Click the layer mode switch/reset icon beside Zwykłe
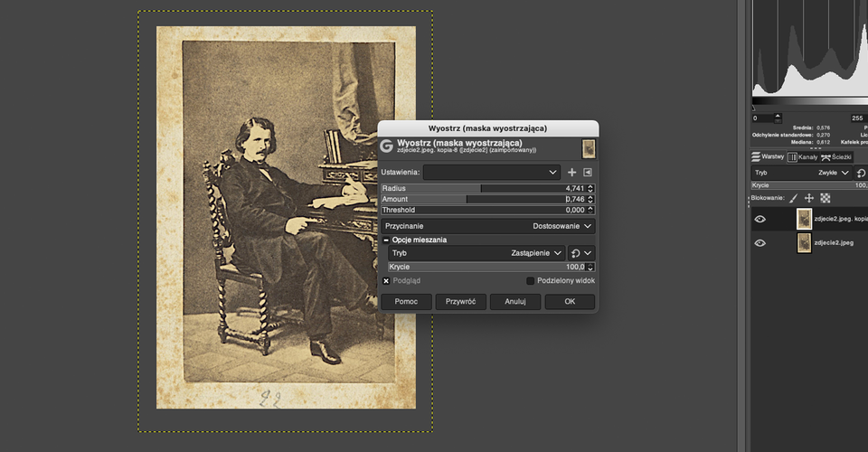Screen dimensions: 868x452 click(x=862, y=173)
